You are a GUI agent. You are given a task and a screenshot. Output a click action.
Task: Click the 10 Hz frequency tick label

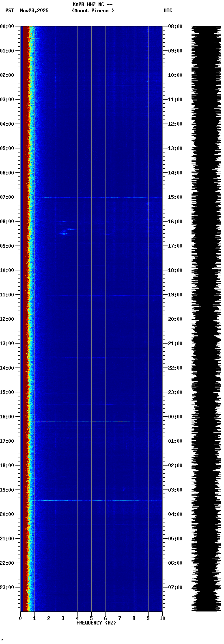click(x=162, y=618)
